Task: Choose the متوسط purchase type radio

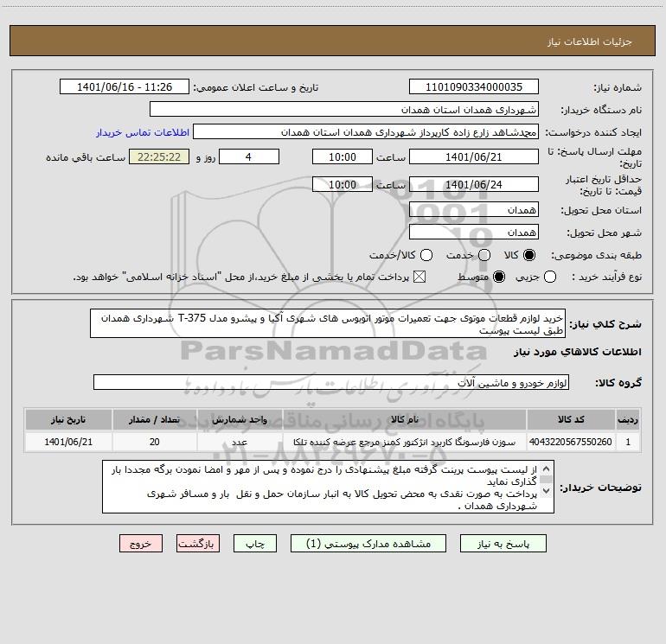Action: point(499,277)
